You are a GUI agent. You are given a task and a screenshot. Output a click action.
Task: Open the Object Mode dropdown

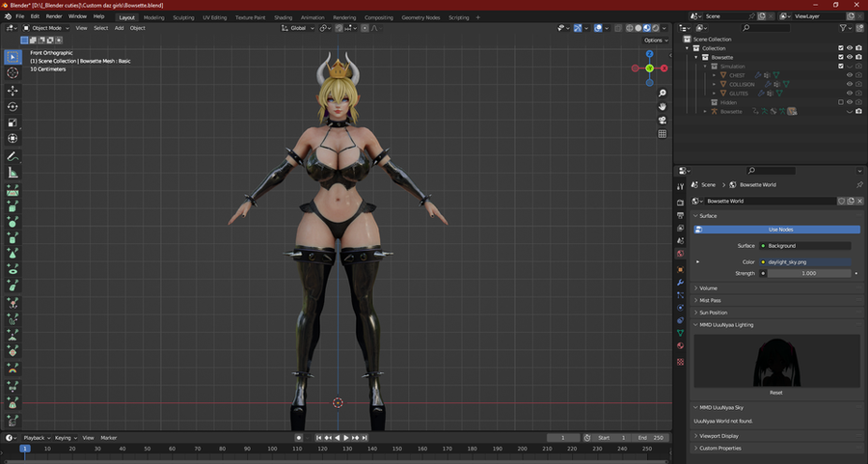point(46,28)
